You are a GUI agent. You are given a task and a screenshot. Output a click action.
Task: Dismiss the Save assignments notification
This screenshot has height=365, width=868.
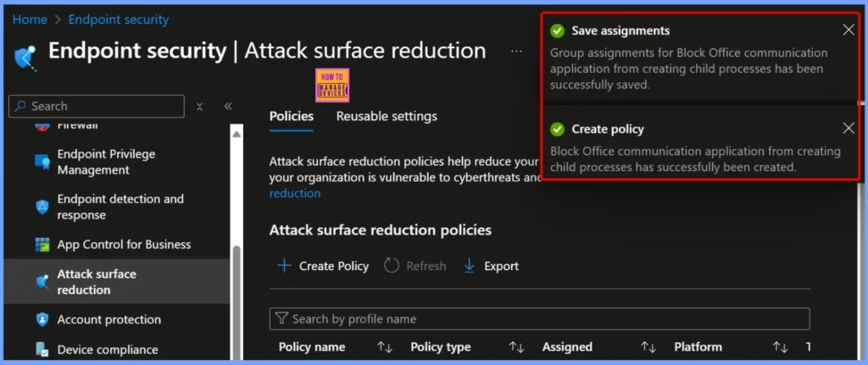(x=848, y=30)
